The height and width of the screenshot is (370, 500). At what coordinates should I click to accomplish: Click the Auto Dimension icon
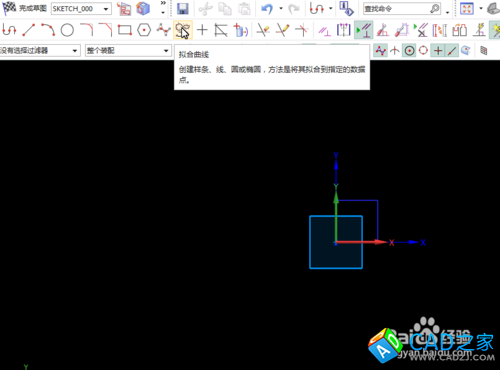(402, 30)
